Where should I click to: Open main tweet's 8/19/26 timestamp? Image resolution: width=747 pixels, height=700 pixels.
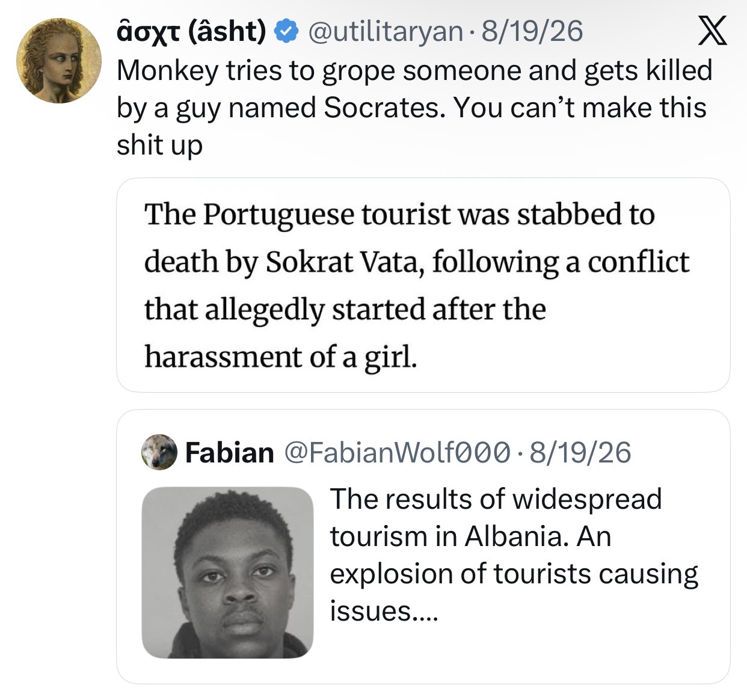point(532,31)
